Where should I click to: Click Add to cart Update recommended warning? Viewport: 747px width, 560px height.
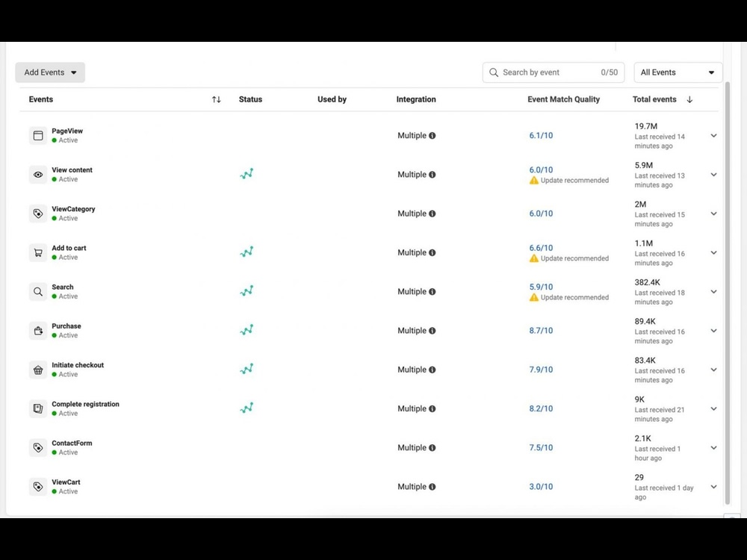pyautogui.click(x=569, y=258)
